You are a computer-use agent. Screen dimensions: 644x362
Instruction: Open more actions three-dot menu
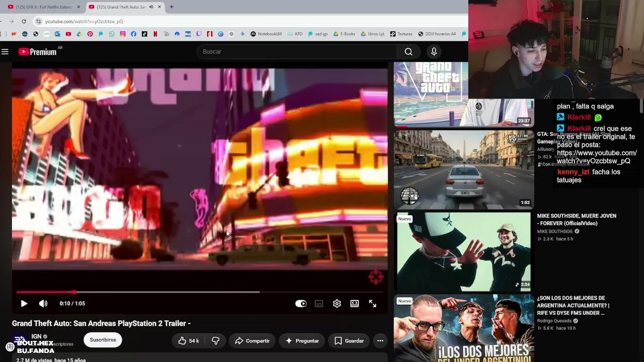[380, 341]
